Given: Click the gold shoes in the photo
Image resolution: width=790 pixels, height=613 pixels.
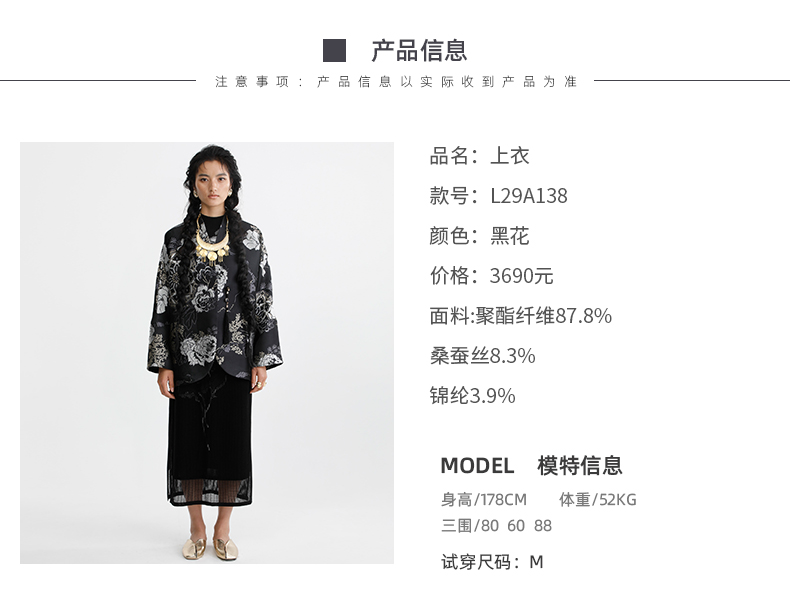Looking at the screenshot, I should pyautogui.click(x=210, y=549).
